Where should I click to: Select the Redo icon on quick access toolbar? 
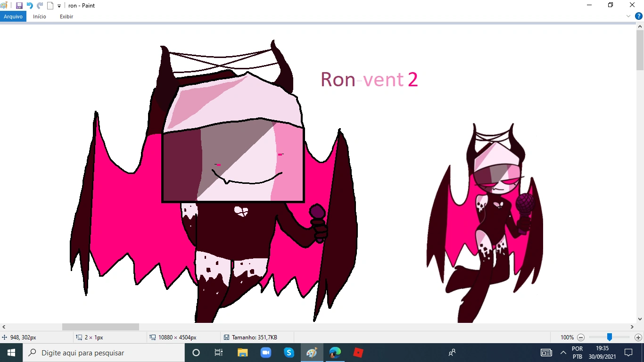coord(39,5)
